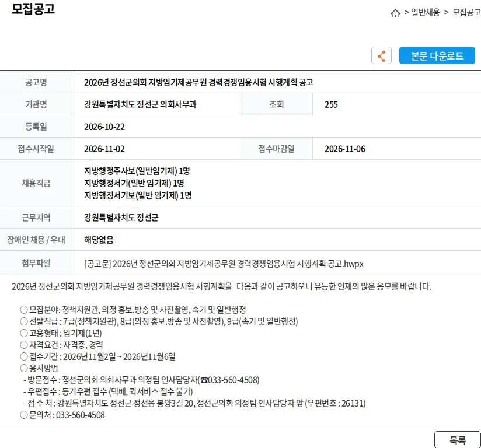
Task: Click the 채용직급 row label
Action: (36, 183)
